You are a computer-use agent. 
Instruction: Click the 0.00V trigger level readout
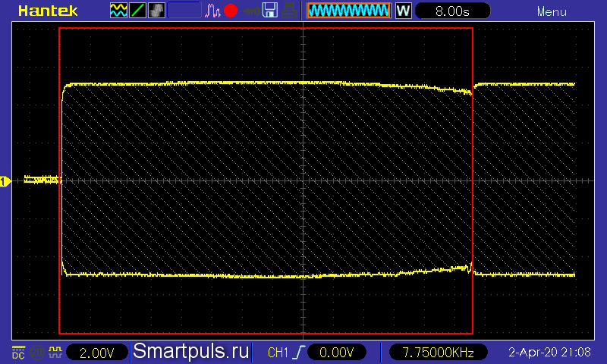click(336, 353)
